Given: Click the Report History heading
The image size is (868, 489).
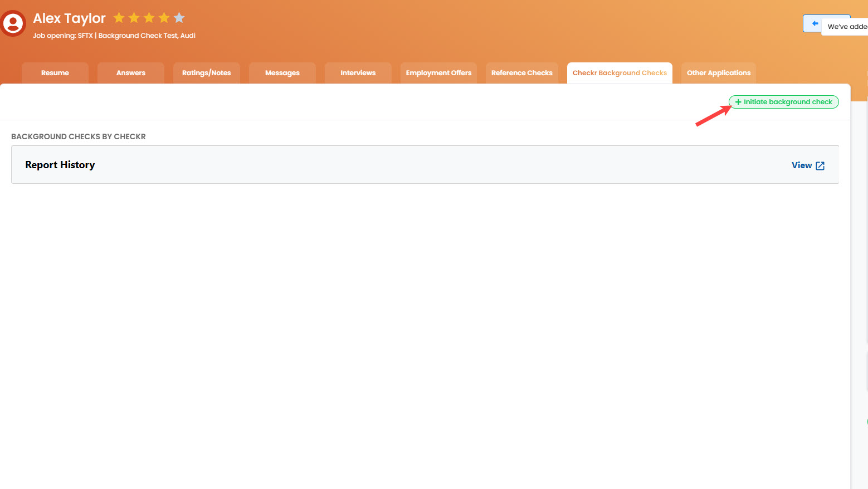Looking at the screenshot, I should click(60, 165).
